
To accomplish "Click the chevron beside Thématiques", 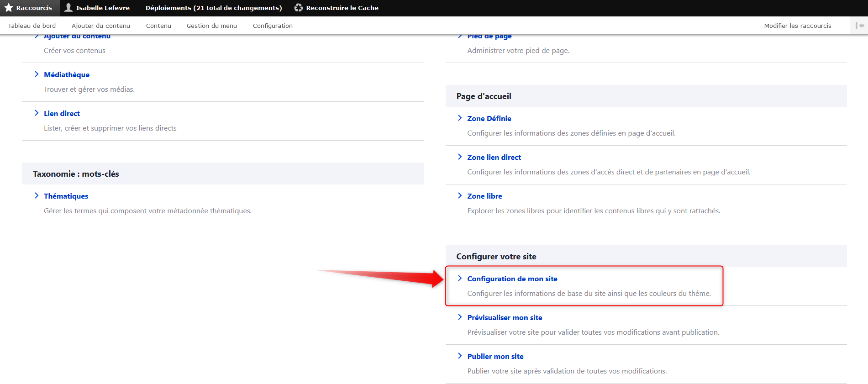I will click(37, 196).
